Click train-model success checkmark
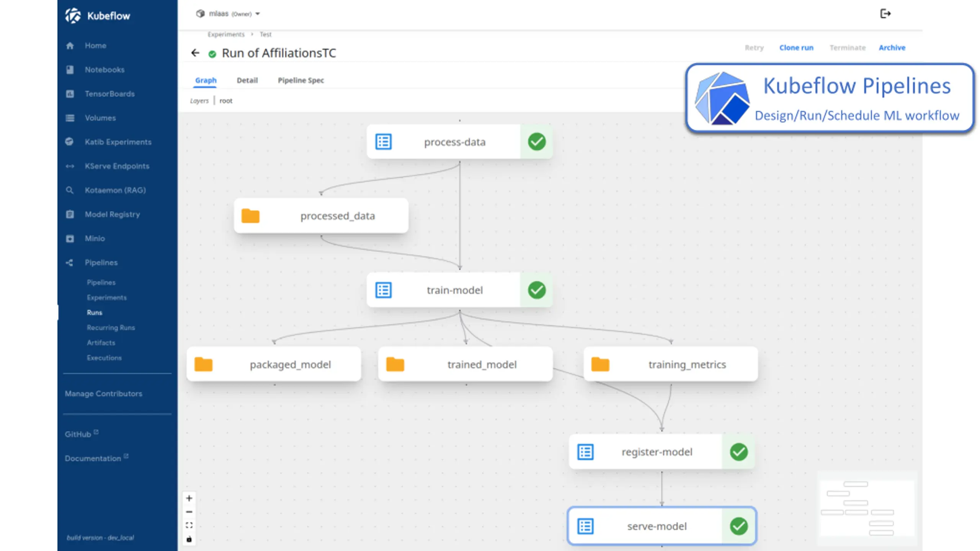The height and width of the screenshot is (551, 980). coord(536,290)
